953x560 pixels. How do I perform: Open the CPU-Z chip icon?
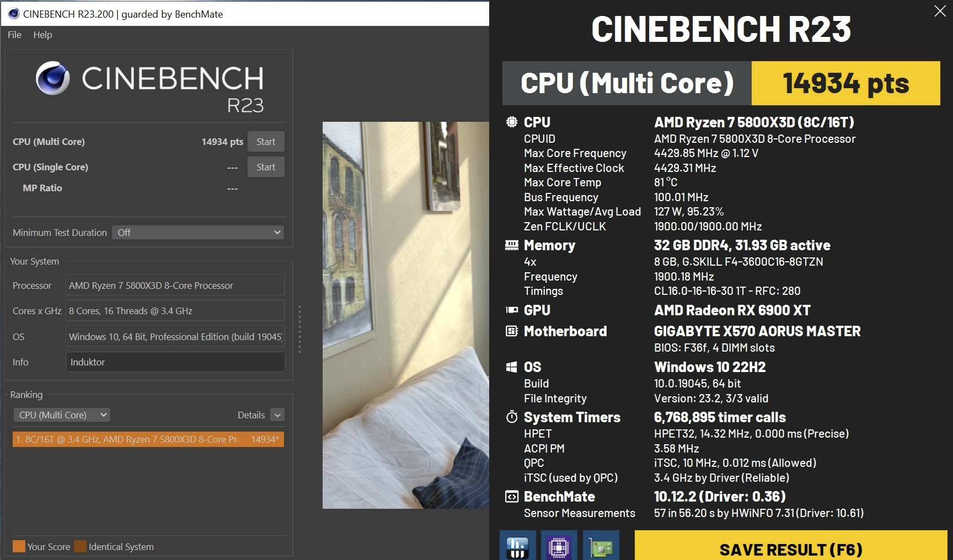[559, 546]
